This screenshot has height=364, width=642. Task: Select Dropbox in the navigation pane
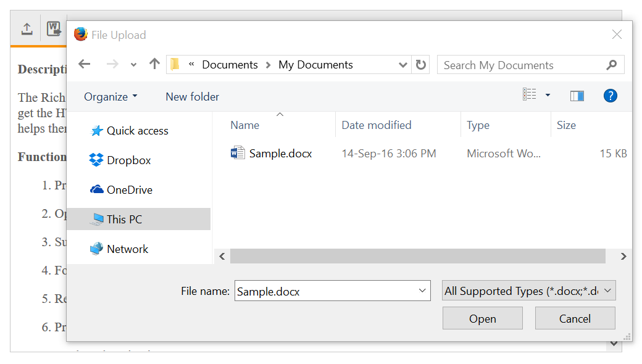128,160
